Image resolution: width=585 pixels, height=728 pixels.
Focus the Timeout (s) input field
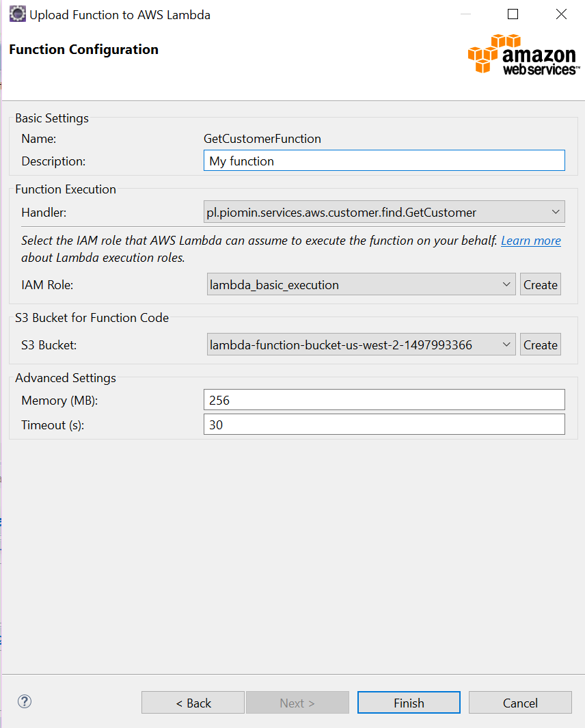(384, 424)
